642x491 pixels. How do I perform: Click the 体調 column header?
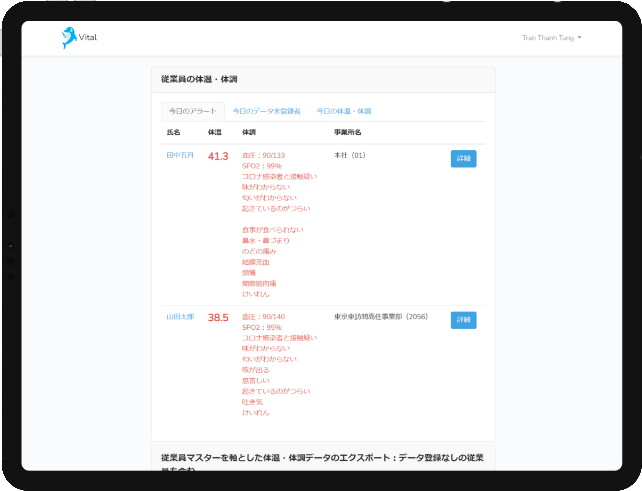249,133
